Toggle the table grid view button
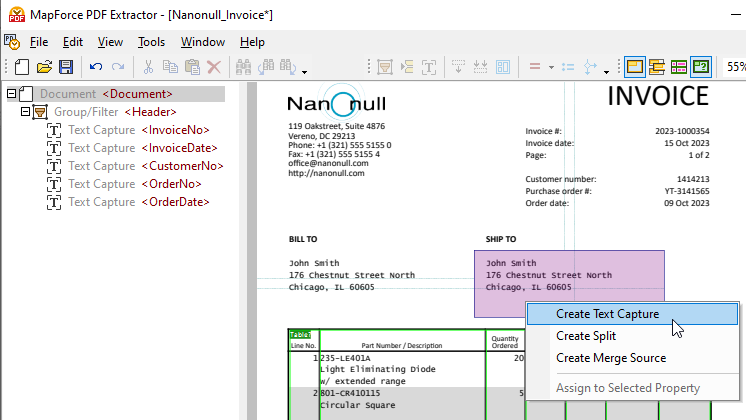This screenshot has width=746, height=420. coord(678,67)
